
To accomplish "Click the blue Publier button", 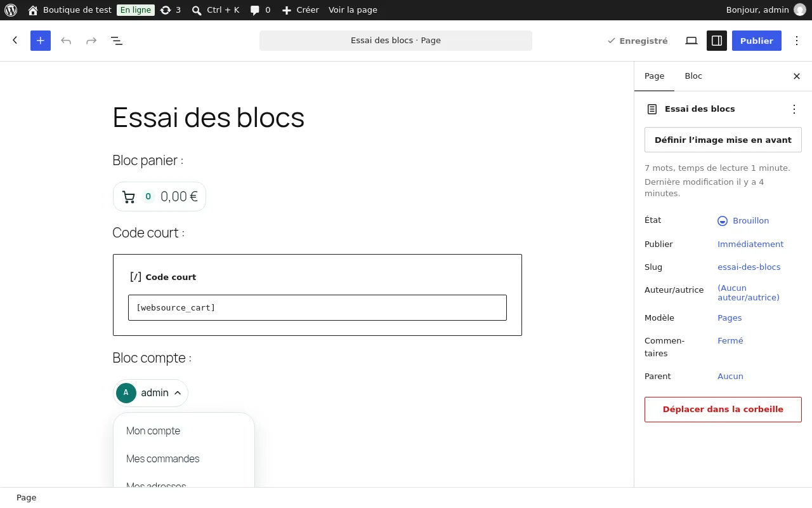I will (x=757, y=41).
